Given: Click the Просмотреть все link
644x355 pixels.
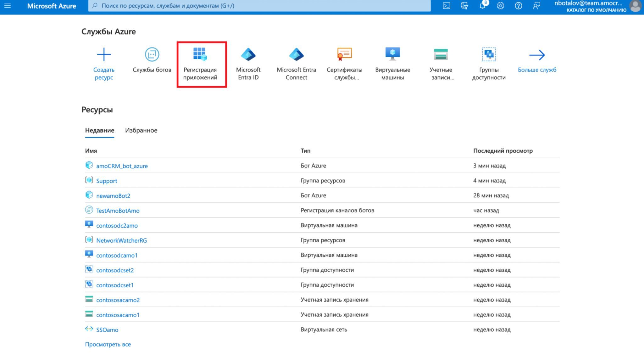Looking at the screenshot, I should [x=108, y=344].
